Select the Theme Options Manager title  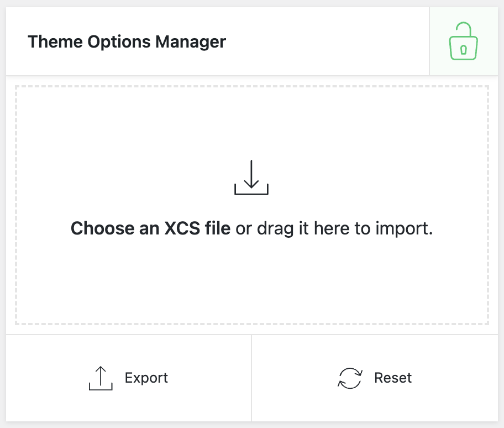(x=127, y=42)
